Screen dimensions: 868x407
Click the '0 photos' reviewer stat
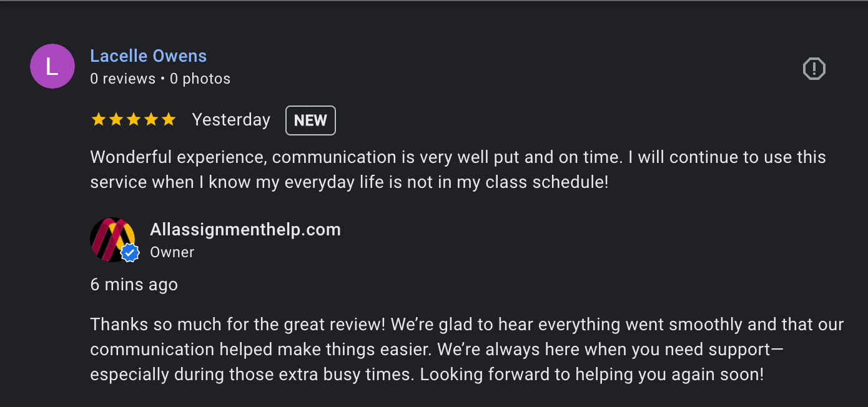pyautogui.click(x=200, y=78)
